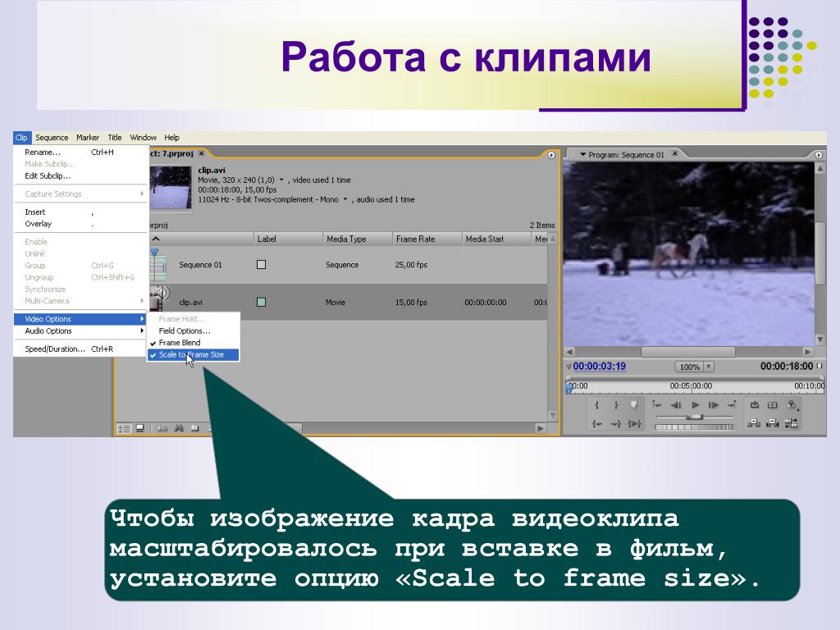The height and width of the screenshot is (630, 840).
Task: Step back one frame
Action: [x=676, y=405]
